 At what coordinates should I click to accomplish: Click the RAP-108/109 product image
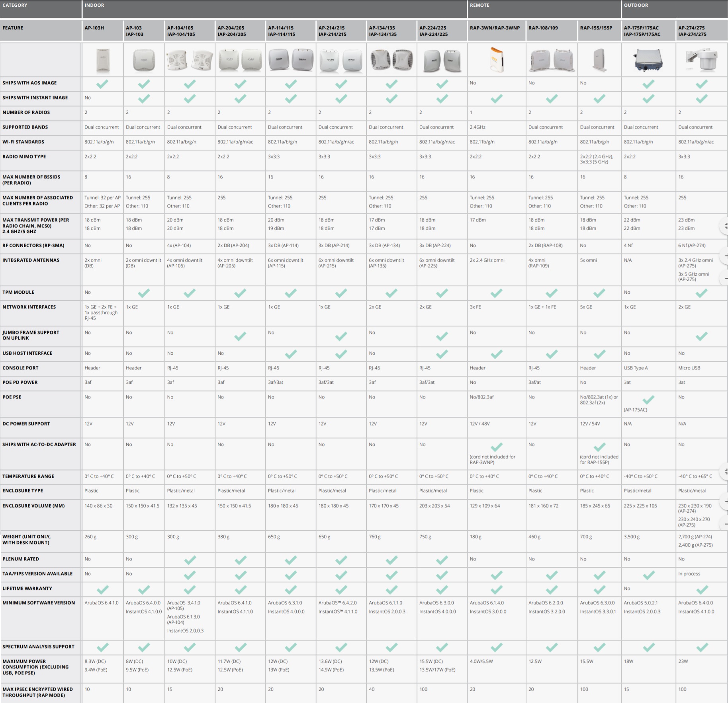tap(552, 61)
